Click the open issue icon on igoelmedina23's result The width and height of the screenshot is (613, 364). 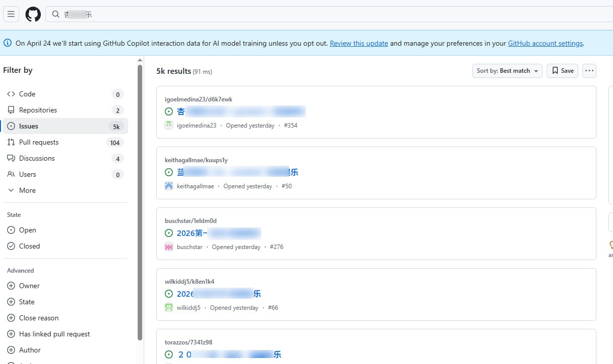tap(169, 111)
